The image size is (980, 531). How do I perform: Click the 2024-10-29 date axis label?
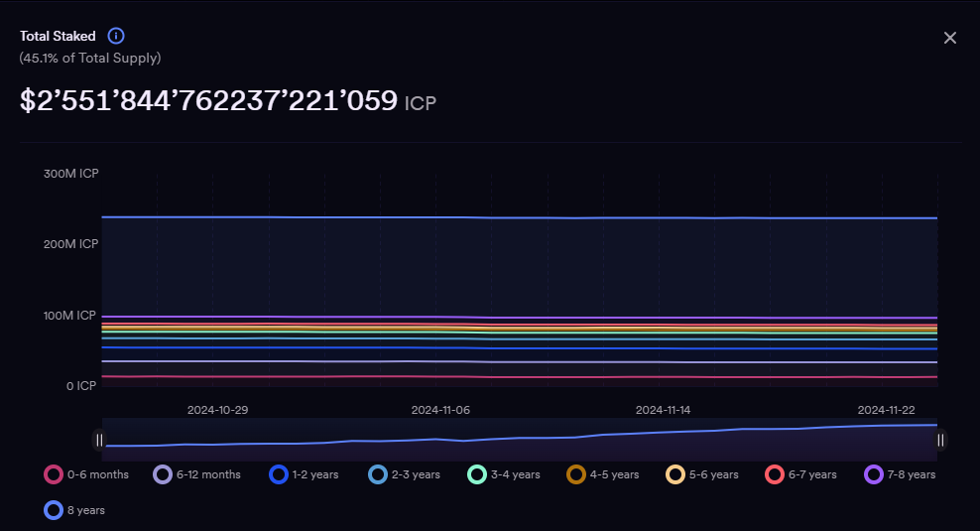217,409
